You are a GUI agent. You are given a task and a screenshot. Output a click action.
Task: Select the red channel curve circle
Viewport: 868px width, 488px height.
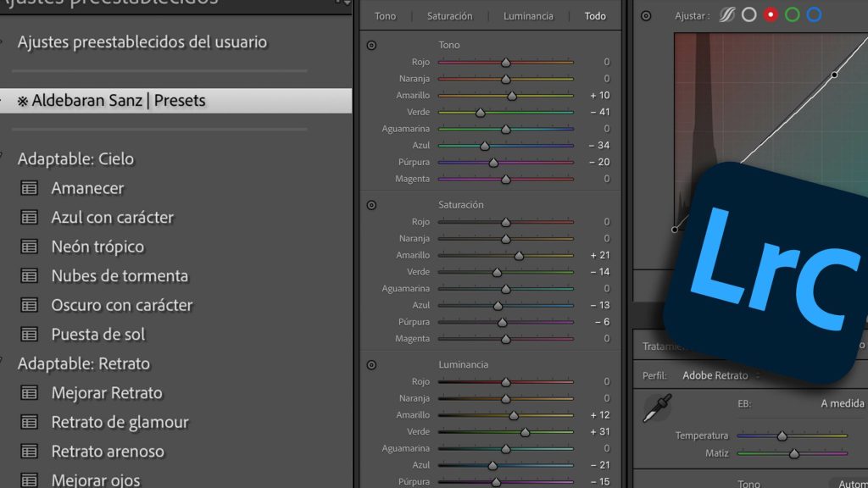pyautogui.click(x=771, y=14)
